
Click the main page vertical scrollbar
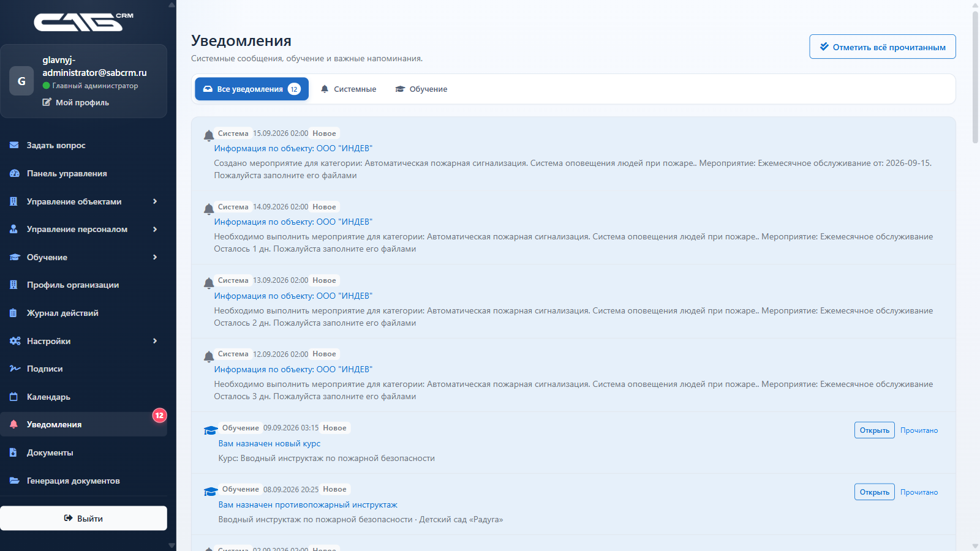975,77
